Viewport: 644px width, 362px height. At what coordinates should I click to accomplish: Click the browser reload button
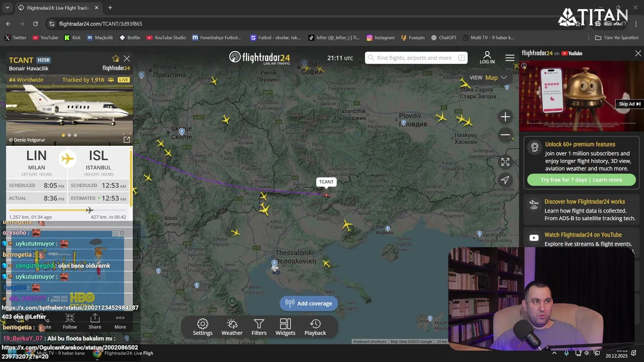pyautogui.click(x=35, y=24)
